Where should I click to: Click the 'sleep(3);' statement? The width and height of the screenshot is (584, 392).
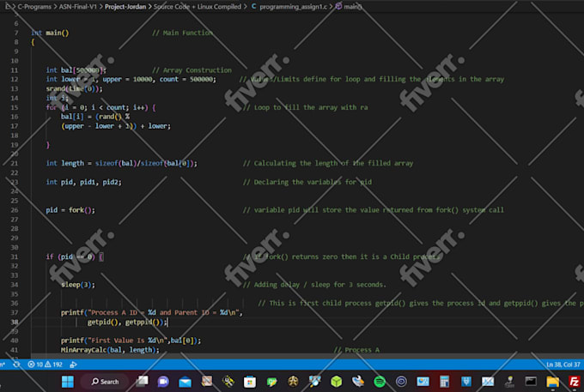pyautogui.click(x=78, y=285)
